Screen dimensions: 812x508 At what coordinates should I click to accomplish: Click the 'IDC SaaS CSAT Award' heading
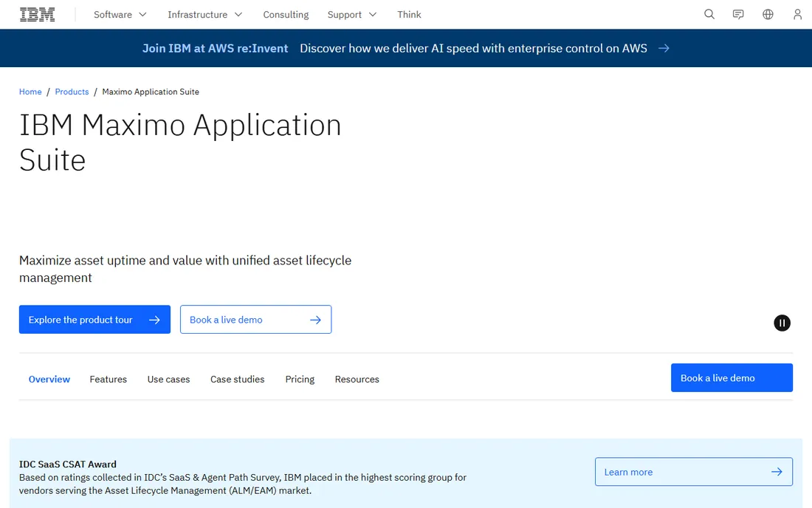(x=68, y=464)
